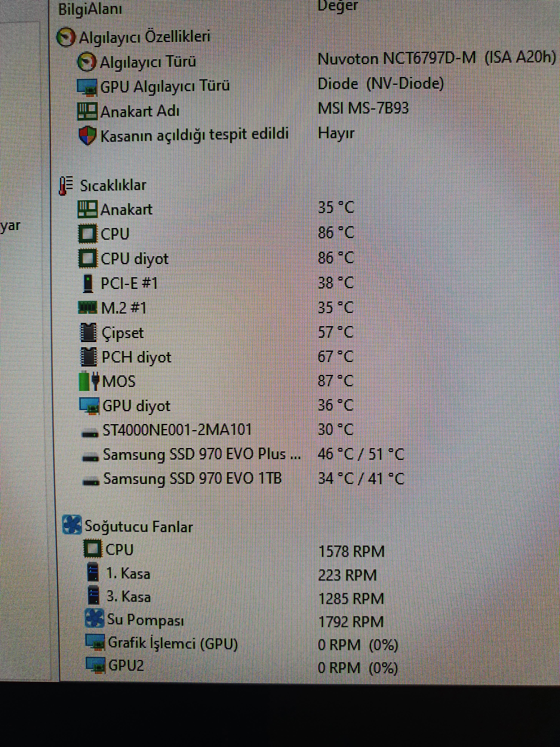This screenshot has width=560, height=747.
Task: Click the 46 °C / 51 °C value
Action: click(x=361, y=454)
